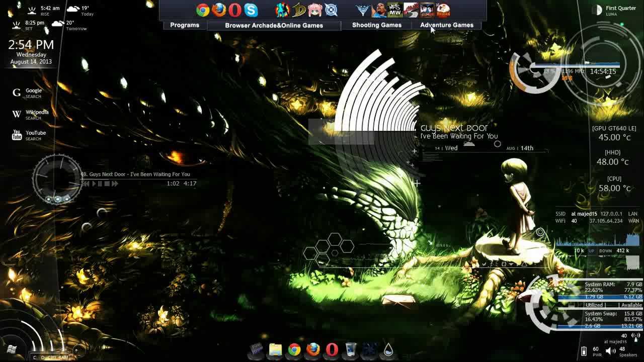
Task: Click the GPU GT640 LE temperature label
Action: 614,129
